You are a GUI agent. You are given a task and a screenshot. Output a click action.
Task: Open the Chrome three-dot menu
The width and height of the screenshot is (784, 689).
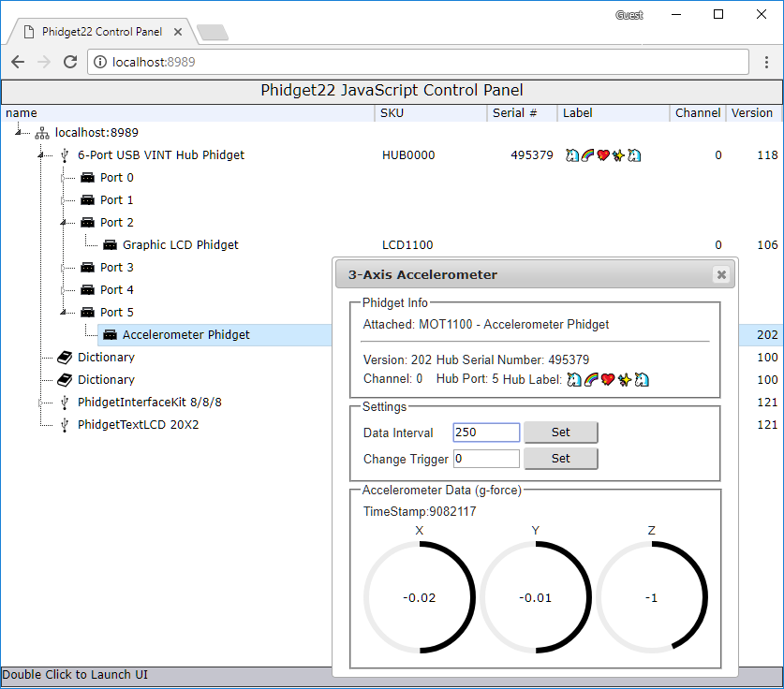tap(766, 62)
